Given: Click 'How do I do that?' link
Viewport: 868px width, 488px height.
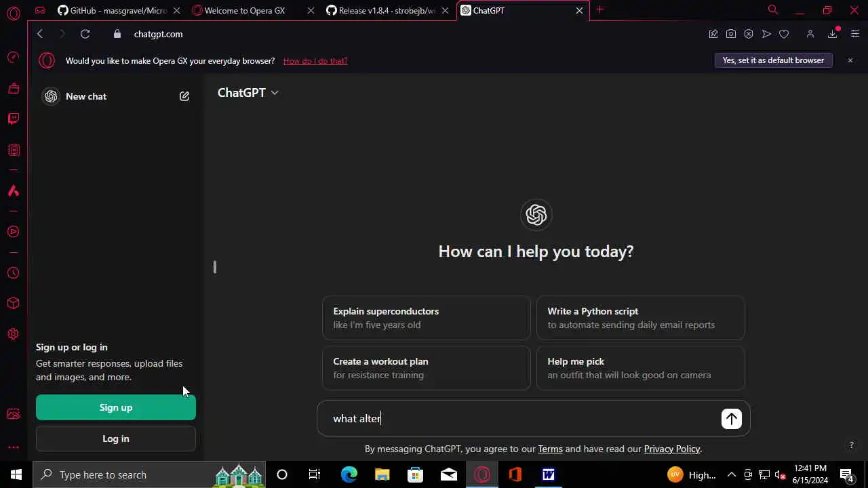Looking at the screenshot, I should (x=315, y=61).
